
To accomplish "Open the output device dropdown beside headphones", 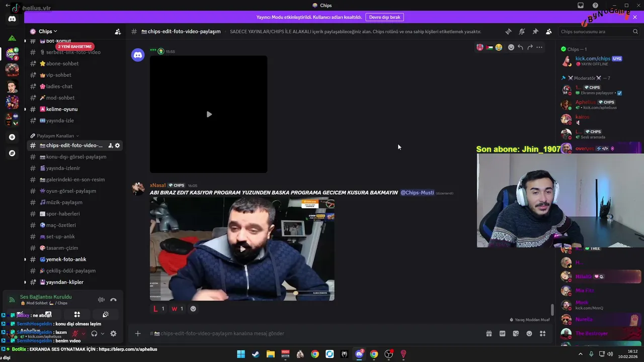I will click(102, 333).
